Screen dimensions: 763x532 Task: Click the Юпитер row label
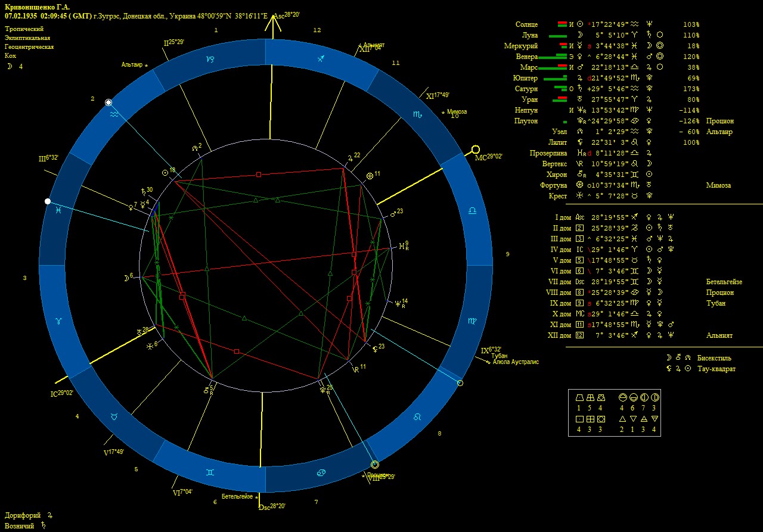(525, 78)
